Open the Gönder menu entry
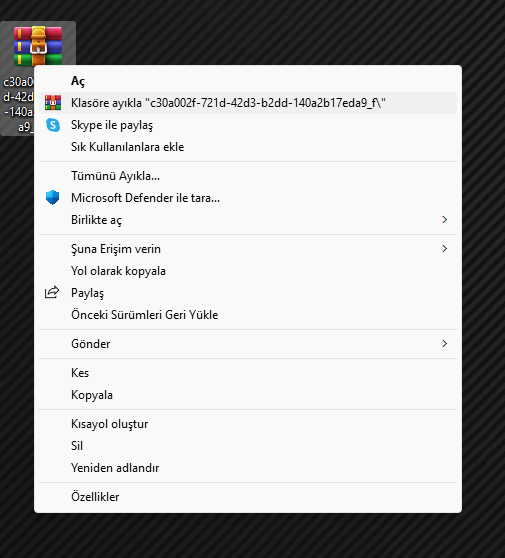 tap(248, 343)
